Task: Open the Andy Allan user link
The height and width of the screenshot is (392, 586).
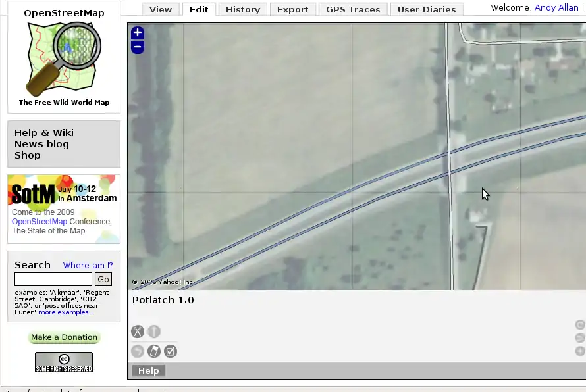Action: click(x=556, y=8)
